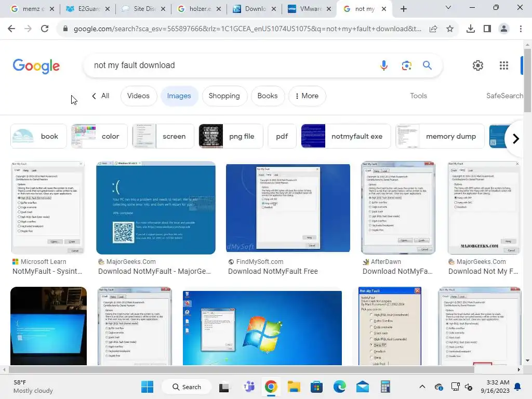Image resolution: width=532 pixels, height=399 pixels.
Task: Filter images by 'png file' chip
Action: (x=231, y=136)
